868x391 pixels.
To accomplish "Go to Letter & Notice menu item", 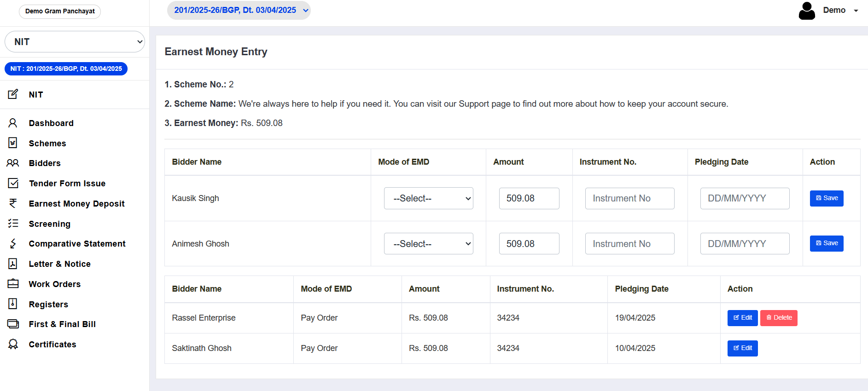I will (59, 264).
